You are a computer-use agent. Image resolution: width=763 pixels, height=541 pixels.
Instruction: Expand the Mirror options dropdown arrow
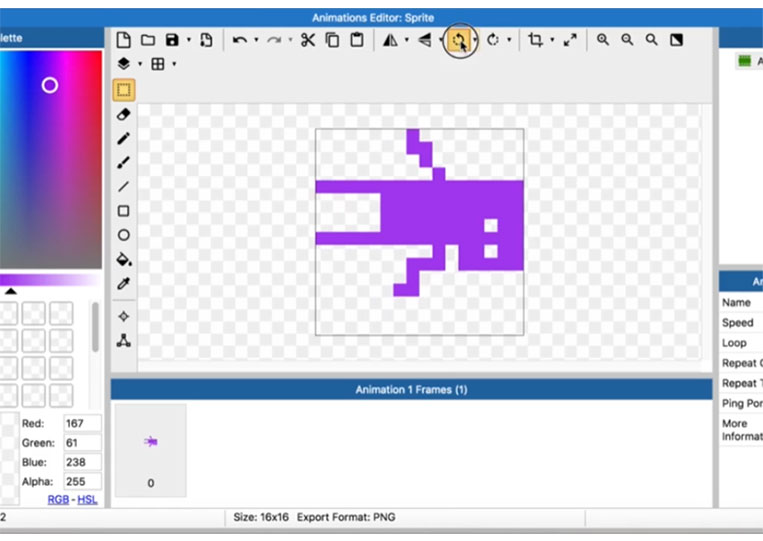click(x=407, y=40)
